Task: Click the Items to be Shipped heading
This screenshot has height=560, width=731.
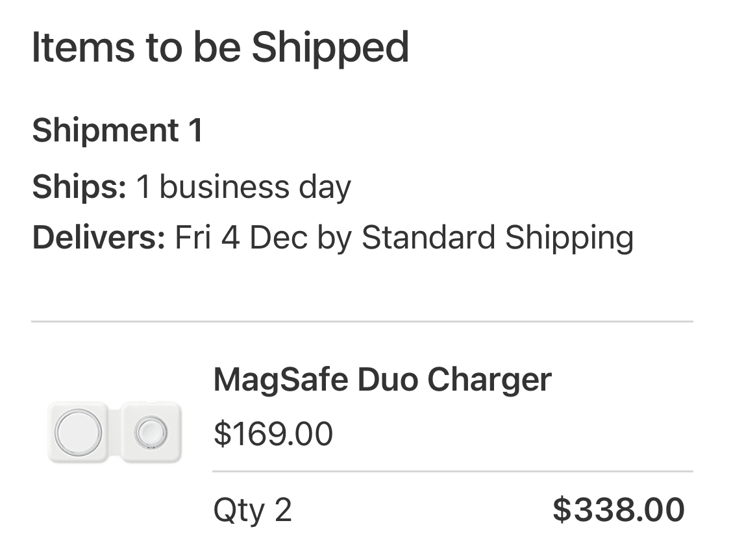Action: 220,47
